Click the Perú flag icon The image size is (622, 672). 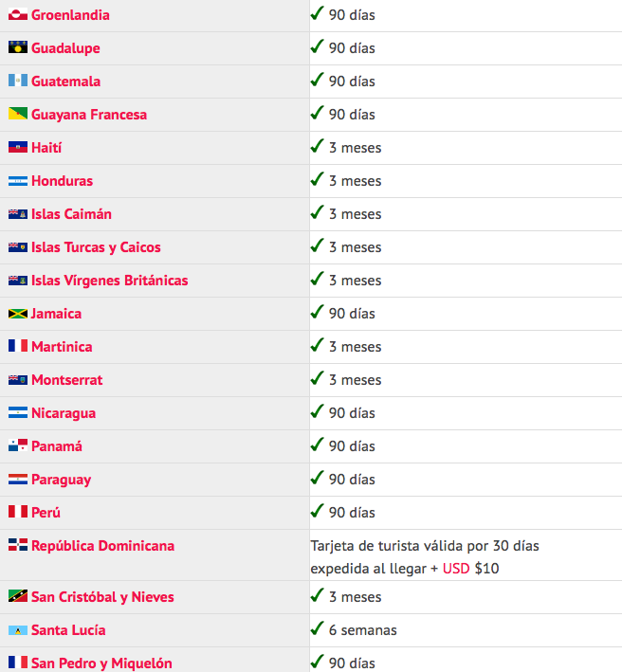[x=18, y=513]
